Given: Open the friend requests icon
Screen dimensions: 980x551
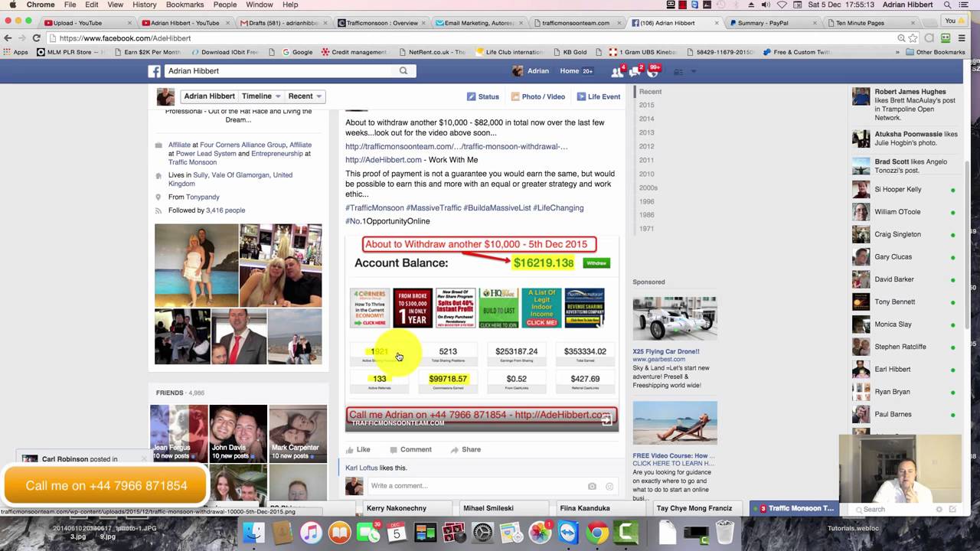Looking at the screenshot, I should point(617,71).
